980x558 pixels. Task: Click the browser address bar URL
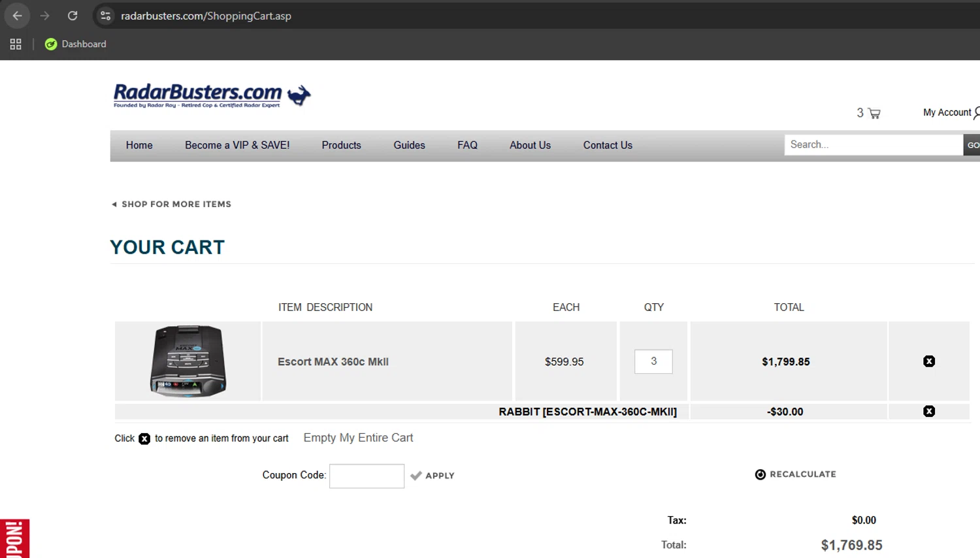click(206, 16)
